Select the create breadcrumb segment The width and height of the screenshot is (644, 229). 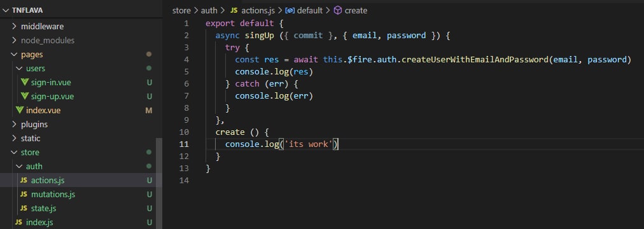point(356,11)
